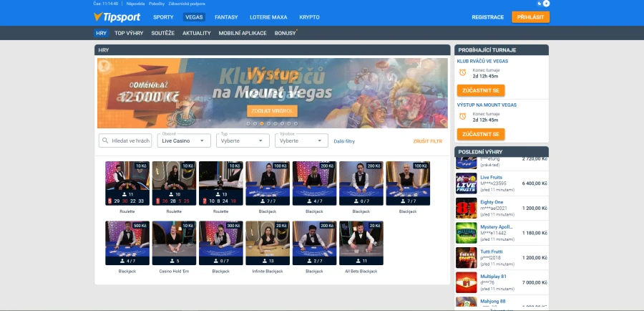Click the Live Fruits game name link
The height and width of the screenshot is (311, 644).
pos(491,177)
